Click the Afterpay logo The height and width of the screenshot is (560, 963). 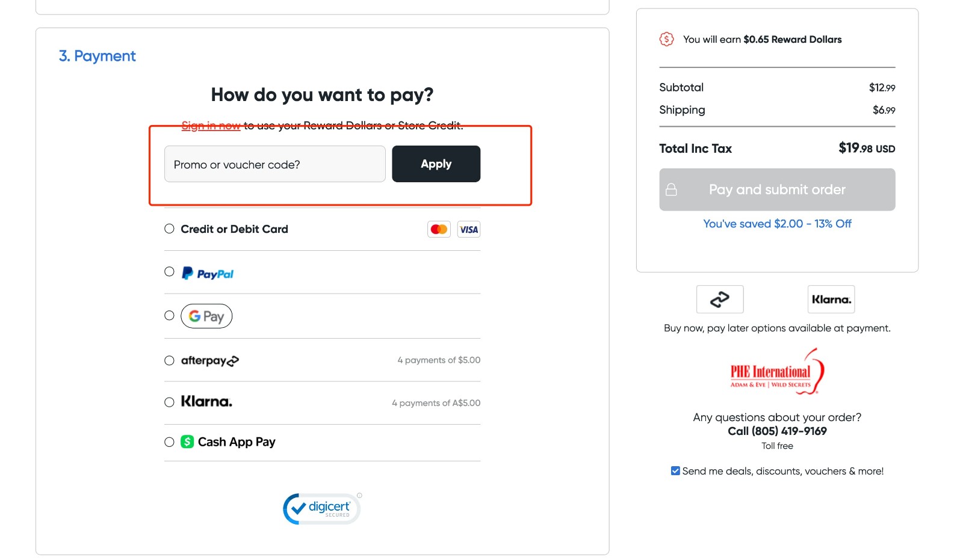click(x=209, y=360)
